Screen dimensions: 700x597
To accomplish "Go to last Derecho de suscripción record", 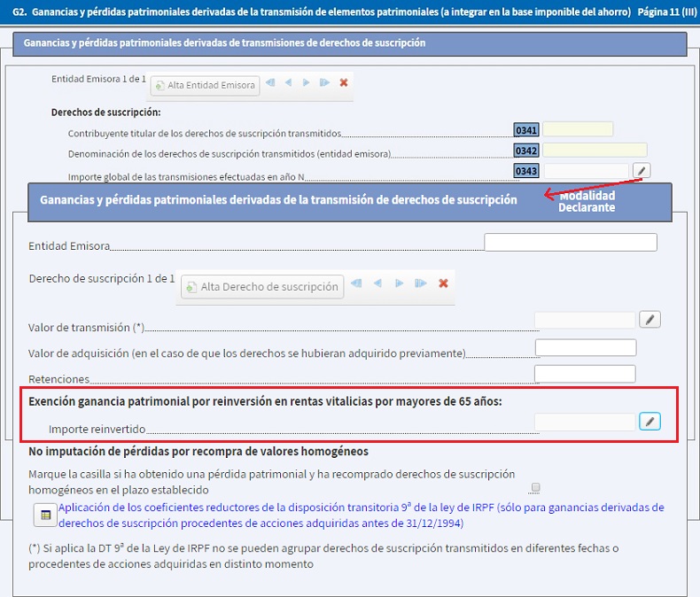I will coord(421,283).
